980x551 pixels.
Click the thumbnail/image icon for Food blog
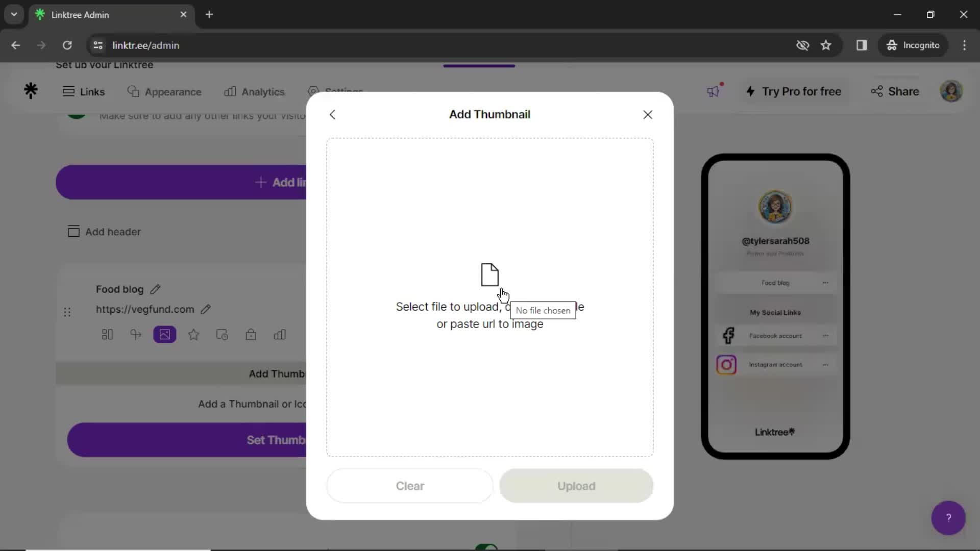point(165,334)
